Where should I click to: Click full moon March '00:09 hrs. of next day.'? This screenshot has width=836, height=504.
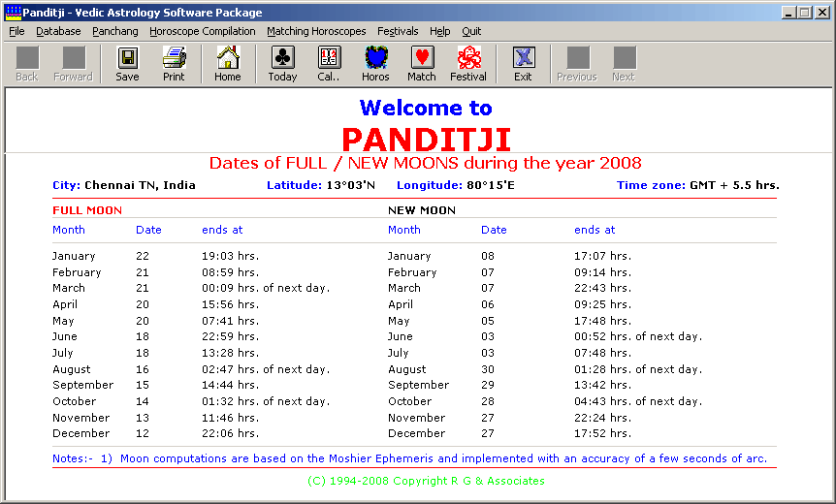click(266, 288)
